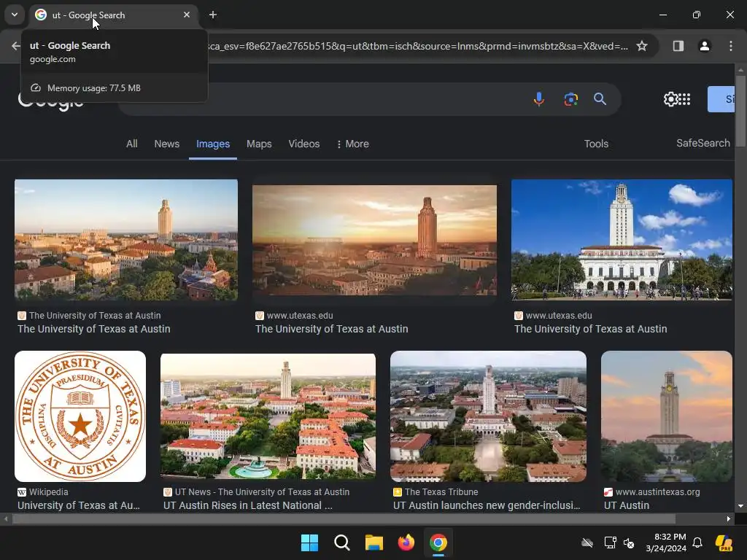The width and height of the screenshot is (747, 560).
Task: Click the scroll right arrow
Action: tap(729, 518)
